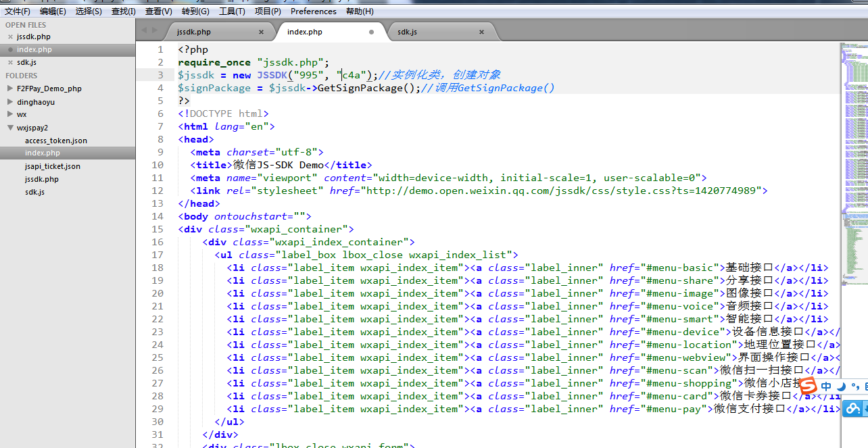Toggle Chinese/English mode on the Sogou IME bar

[826, 387]
